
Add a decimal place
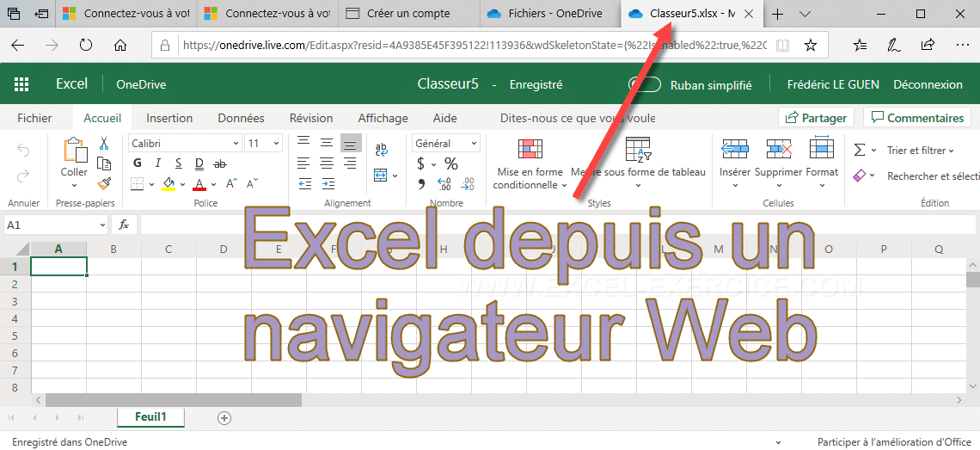coord(444,184)
